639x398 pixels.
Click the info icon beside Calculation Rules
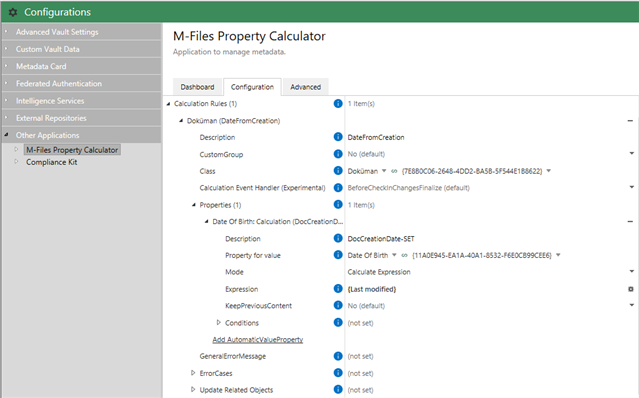[x=338, y=103]
